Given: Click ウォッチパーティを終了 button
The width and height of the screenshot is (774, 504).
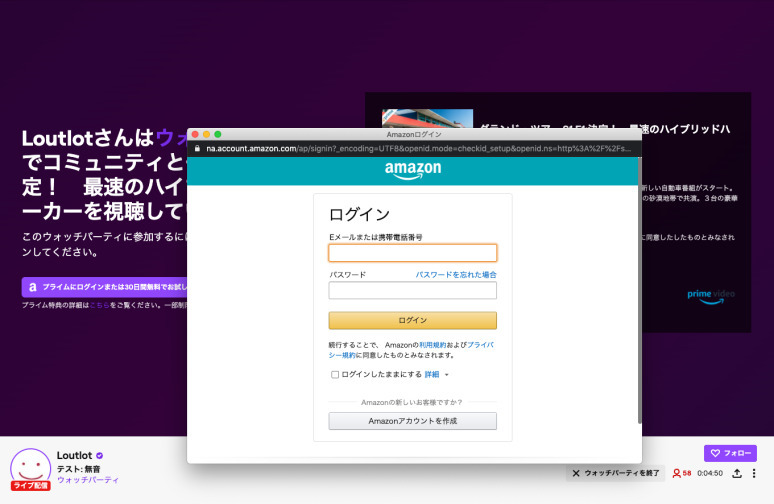Looking at the screenshot, I should click(x=616, y=473).
